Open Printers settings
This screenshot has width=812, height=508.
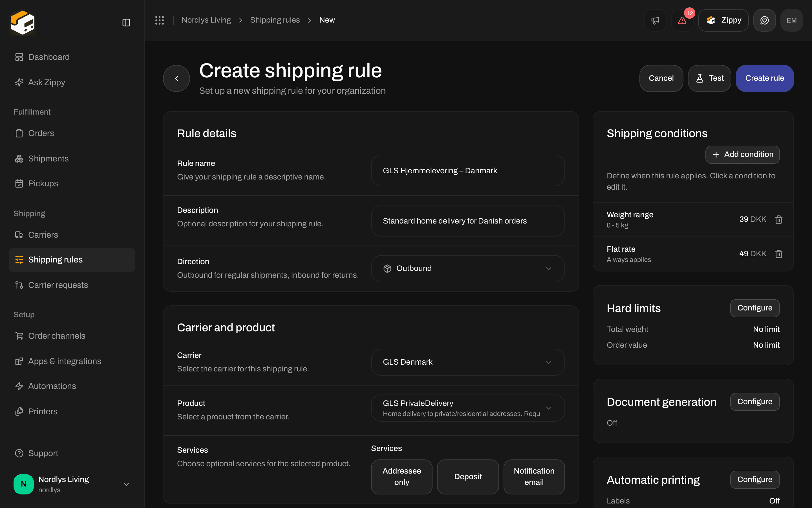pyautogui.click(x=72, y=411)
